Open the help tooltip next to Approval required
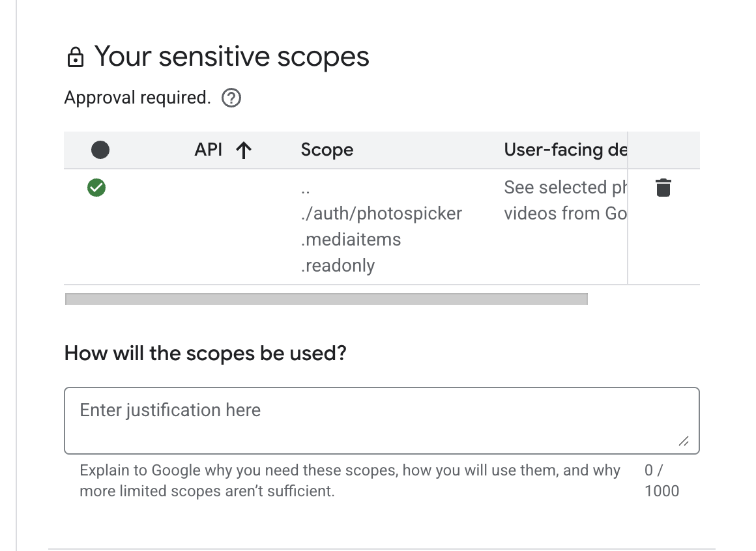 231,98
